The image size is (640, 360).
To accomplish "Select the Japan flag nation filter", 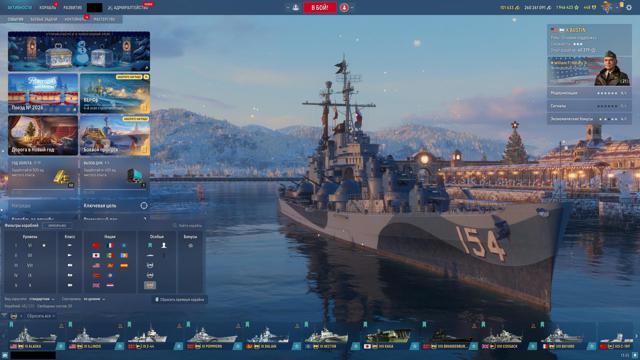I will [x=96, y=256].
